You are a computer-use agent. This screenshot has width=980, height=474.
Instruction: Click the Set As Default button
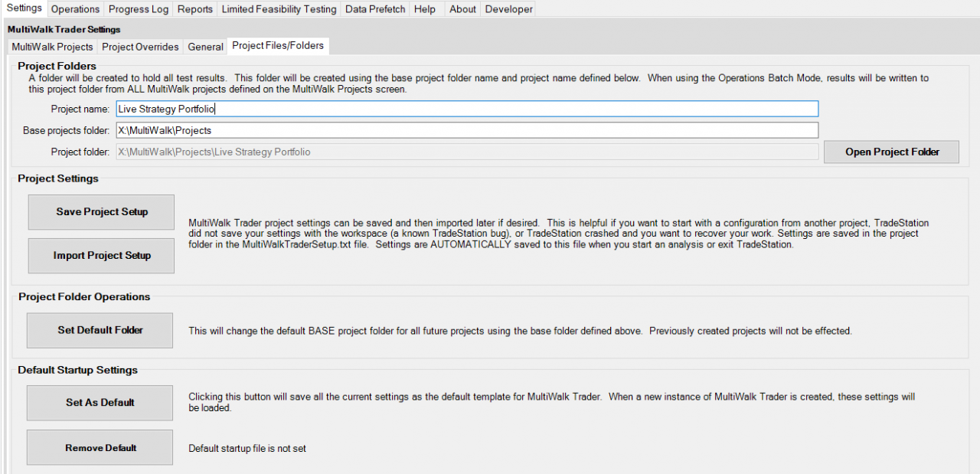click(x=100, y=403)
